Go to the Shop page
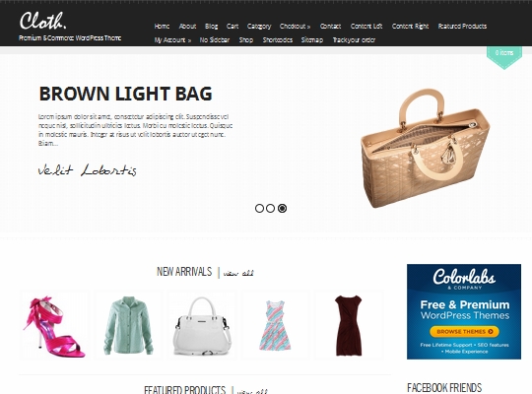 [246, 40]
